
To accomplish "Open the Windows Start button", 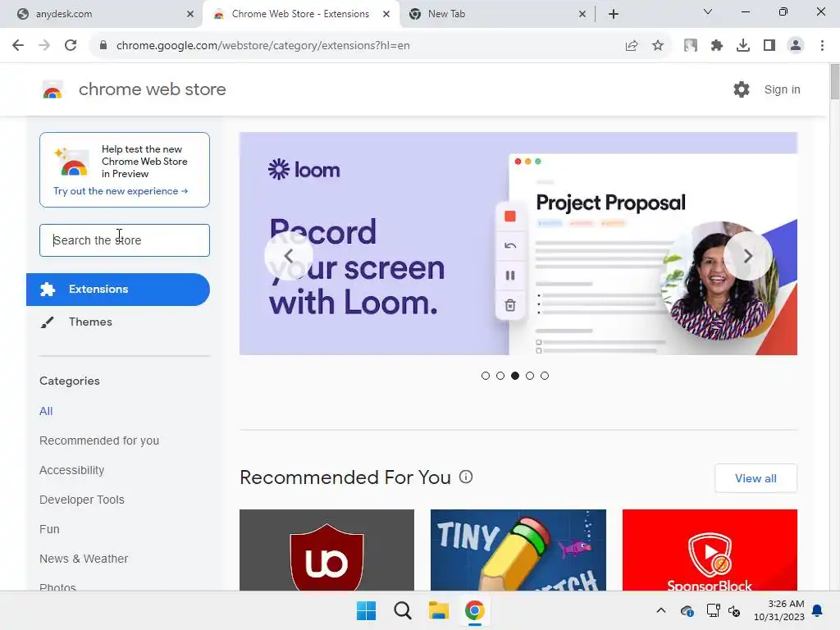I will tap(367, 610).
